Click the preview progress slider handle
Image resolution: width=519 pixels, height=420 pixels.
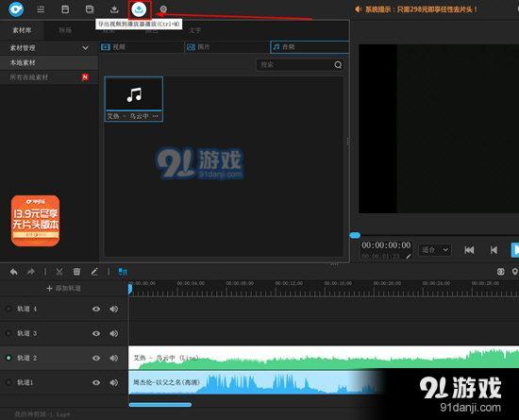click(355, 235)
